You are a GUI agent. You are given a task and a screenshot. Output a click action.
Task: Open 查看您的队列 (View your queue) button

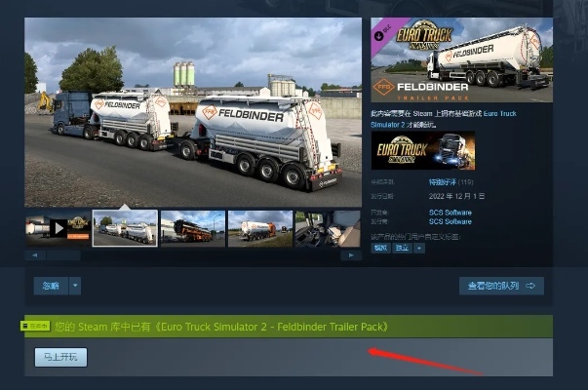(501, 286)
